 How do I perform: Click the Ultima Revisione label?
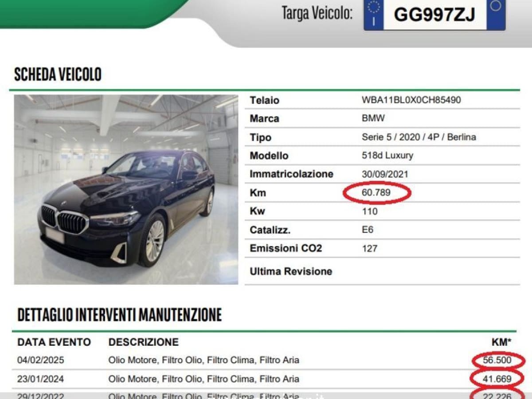[291, 271]
